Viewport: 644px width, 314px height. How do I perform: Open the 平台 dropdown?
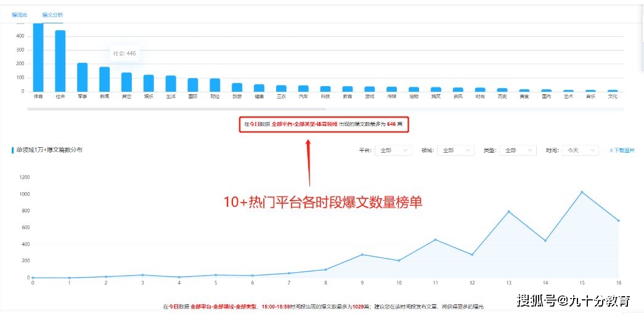tap(393, 151)
